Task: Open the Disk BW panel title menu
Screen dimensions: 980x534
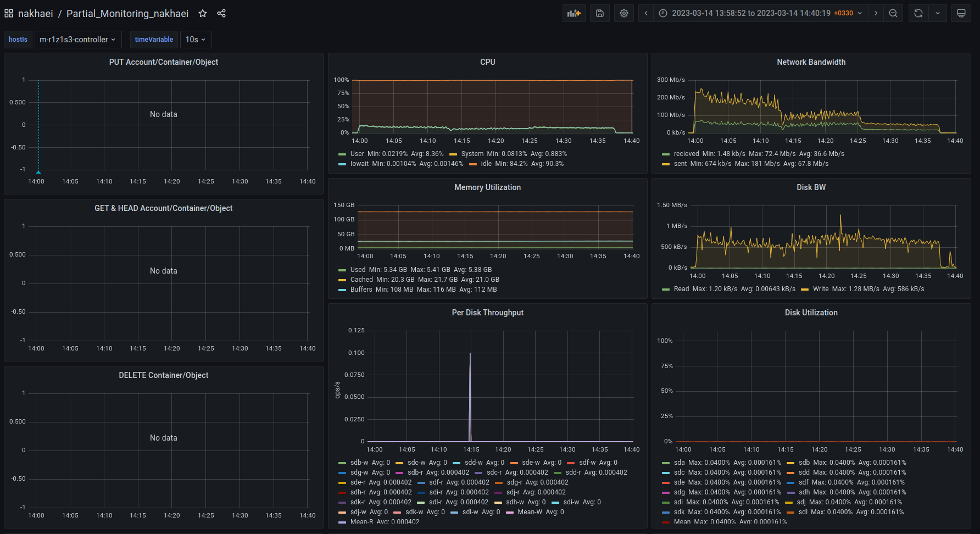Action: pos(811,187)
